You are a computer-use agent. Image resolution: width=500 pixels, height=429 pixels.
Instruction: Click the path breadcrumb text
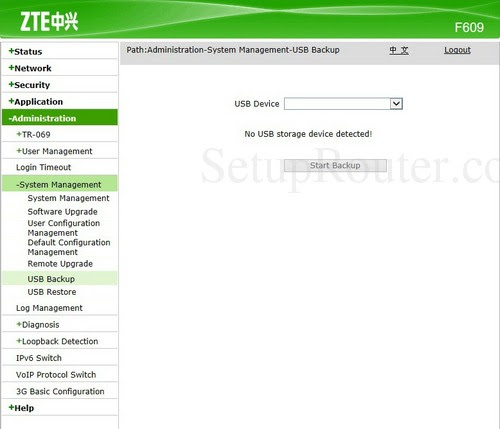(x=233, y=50)
